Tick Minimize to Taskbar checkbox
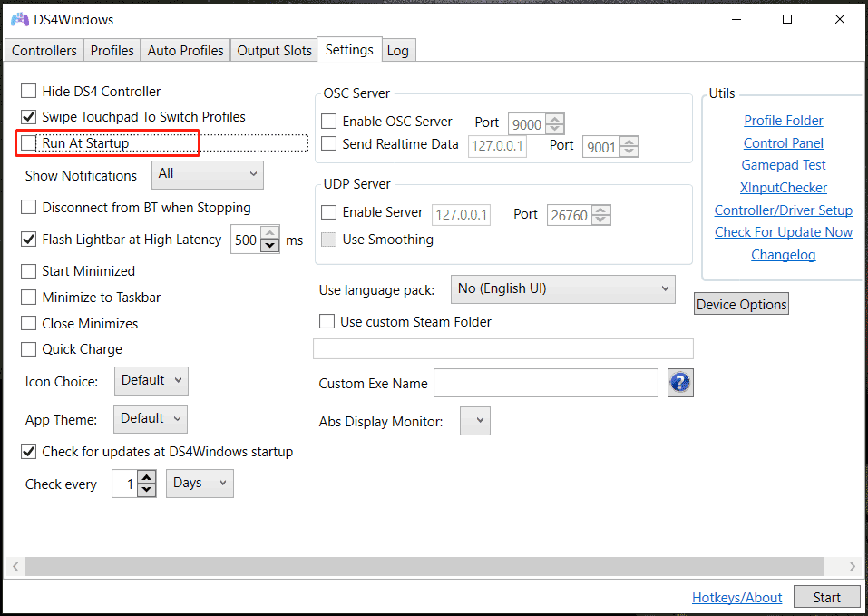This screenshot has height=616, width=868. (28, 298)
